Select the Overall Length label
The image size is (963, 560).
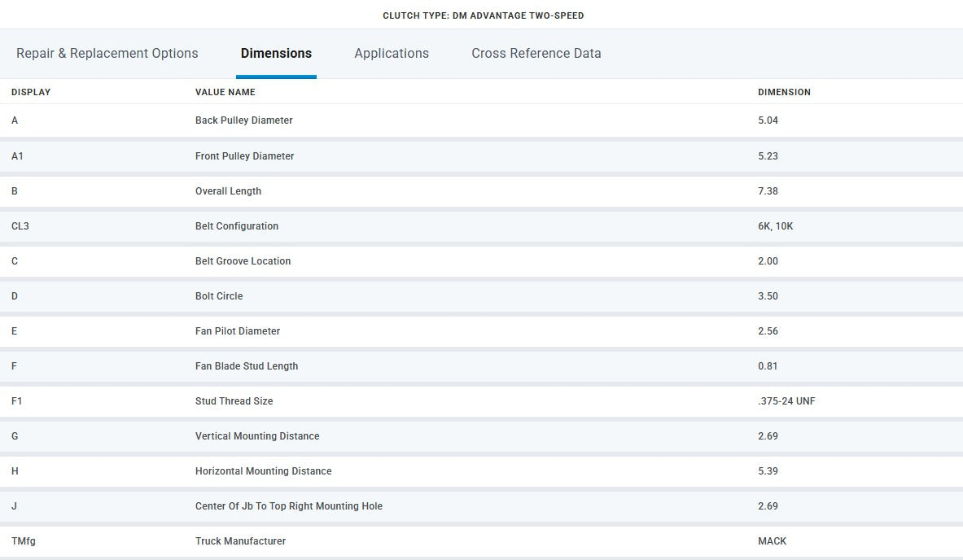229,191
